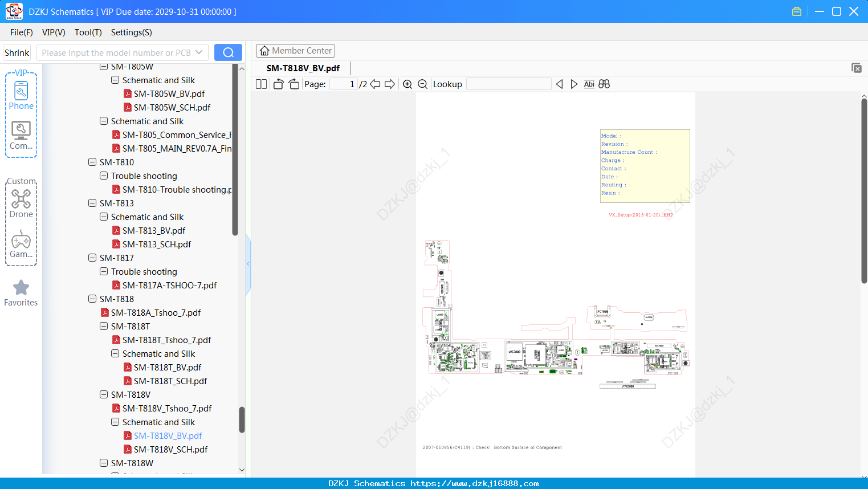Collapse the SM-T818 tree node
This screenshot has height=489, width=868.
coord(92,299)
